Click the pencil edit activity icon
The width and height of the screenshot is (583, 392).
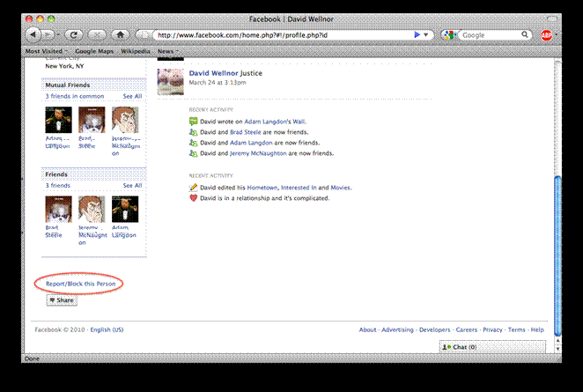193,188
